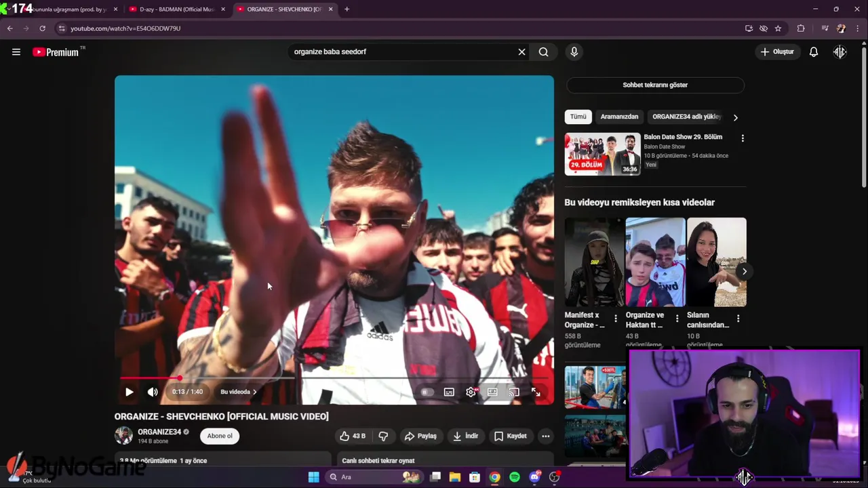868x488 pixels.
Task: Open Spotify from the taskbar
Action: coord(515,477)
